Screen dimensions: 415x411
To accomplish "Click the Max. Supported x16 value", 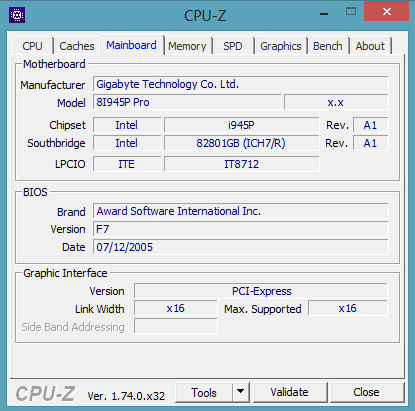I will 348,308.
